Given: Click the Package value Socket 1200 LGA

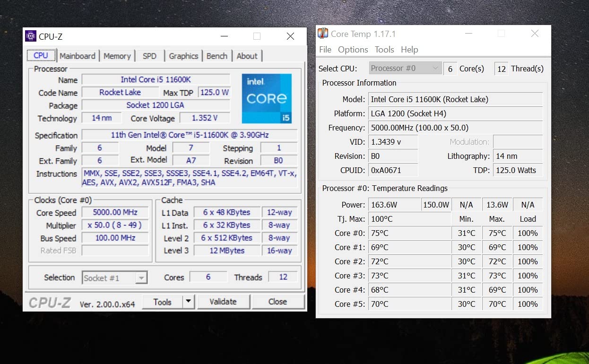Looking at the screenshot, I should (156, 105).
